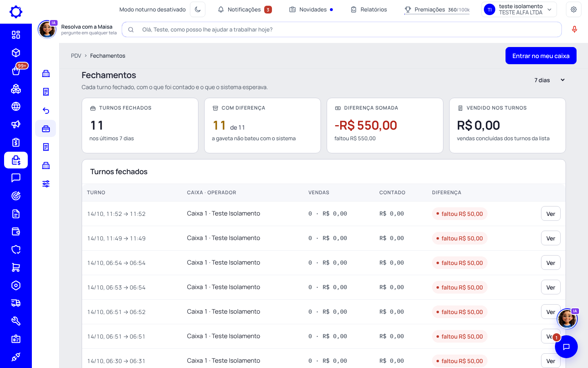Screen dimensions: 588x368
Task: Click the Entrar no meu caixa button
Action: coord(541,56)
